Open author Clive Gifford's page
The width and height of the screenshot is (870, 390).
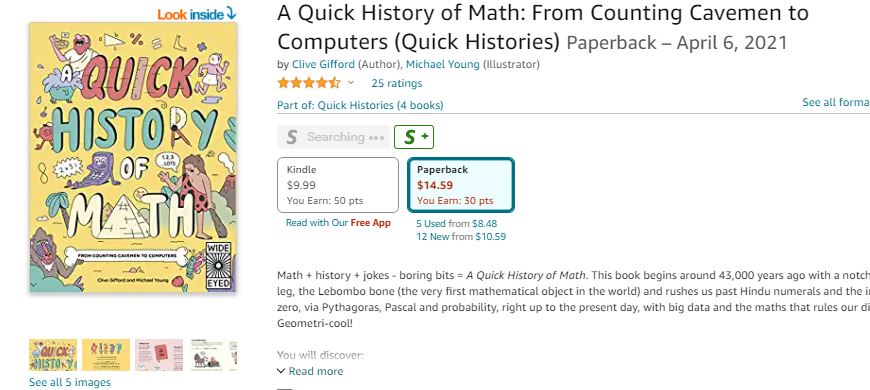pyautogui.click(x=323, y=64)
